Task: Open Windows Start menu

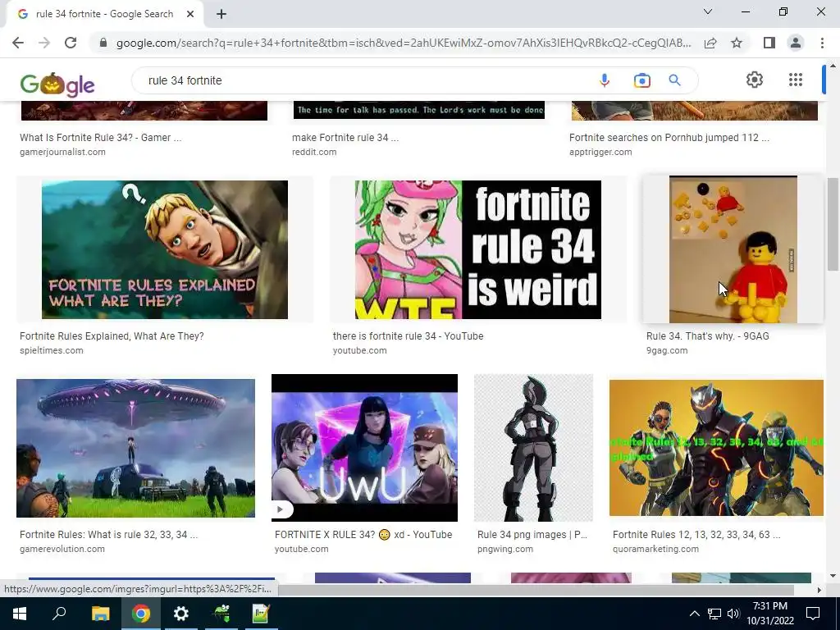Action: click(20, 614)
